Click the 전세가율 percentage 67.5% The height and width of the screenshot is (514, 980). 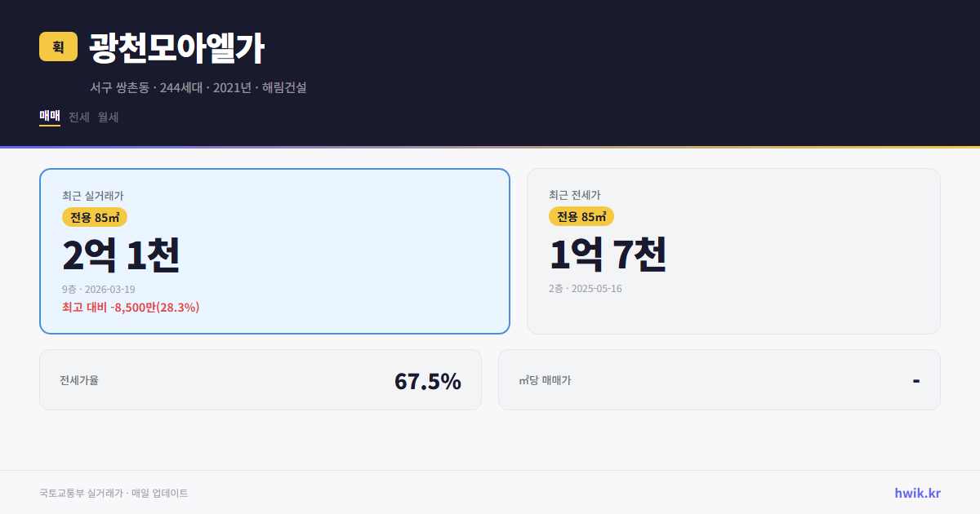427,380
